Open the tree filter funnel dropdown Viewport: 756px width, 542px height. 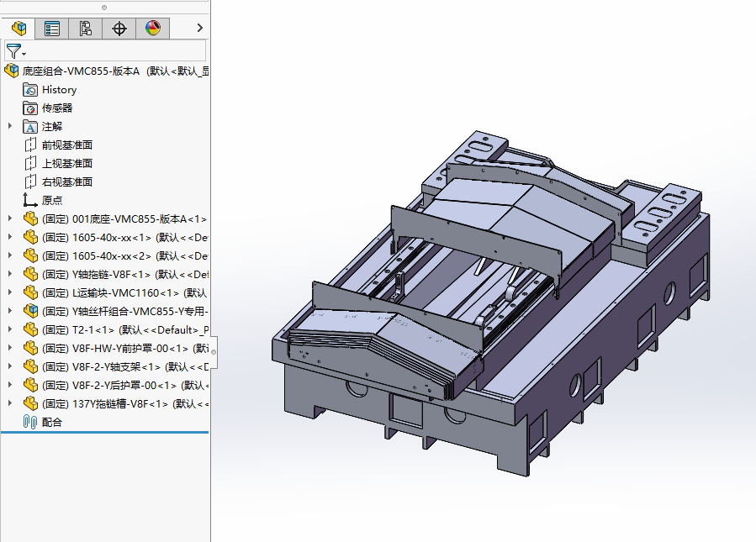(x=16, y=50)
